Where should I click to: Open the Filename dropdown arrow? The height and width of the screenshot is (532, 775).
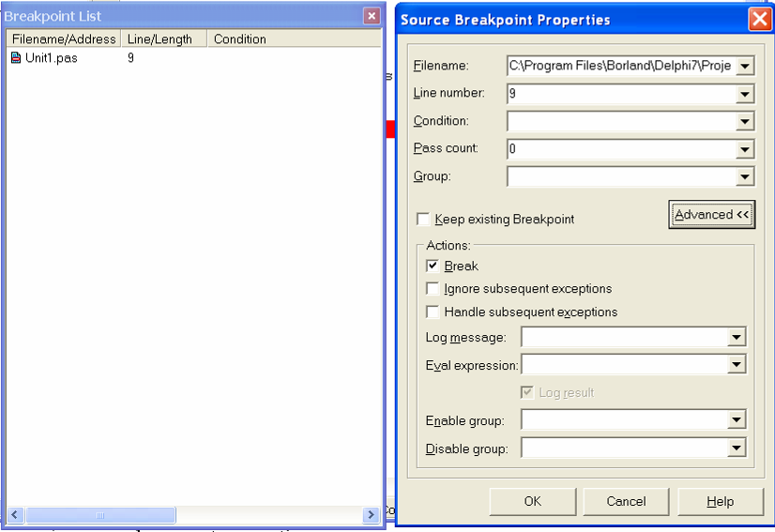coord(745,66)
